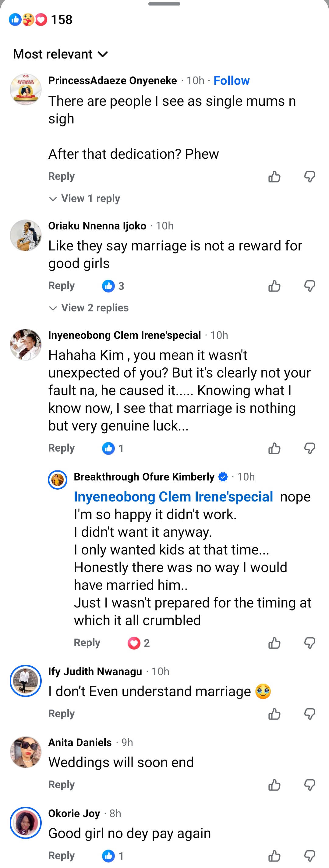Dislike PrincessAdaeze Onyeneke's comment
The image size is (329, 868).
(310, 177)
